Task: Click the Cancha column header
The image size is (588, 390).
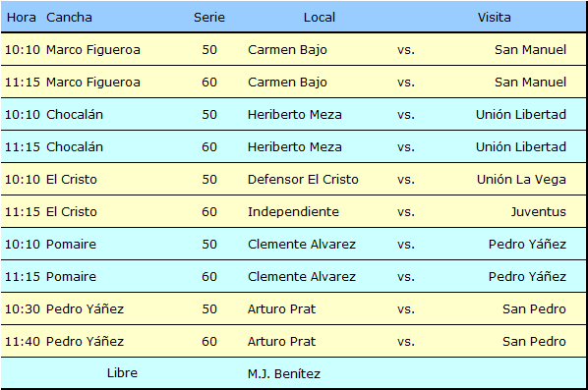Action: point(69,18)
